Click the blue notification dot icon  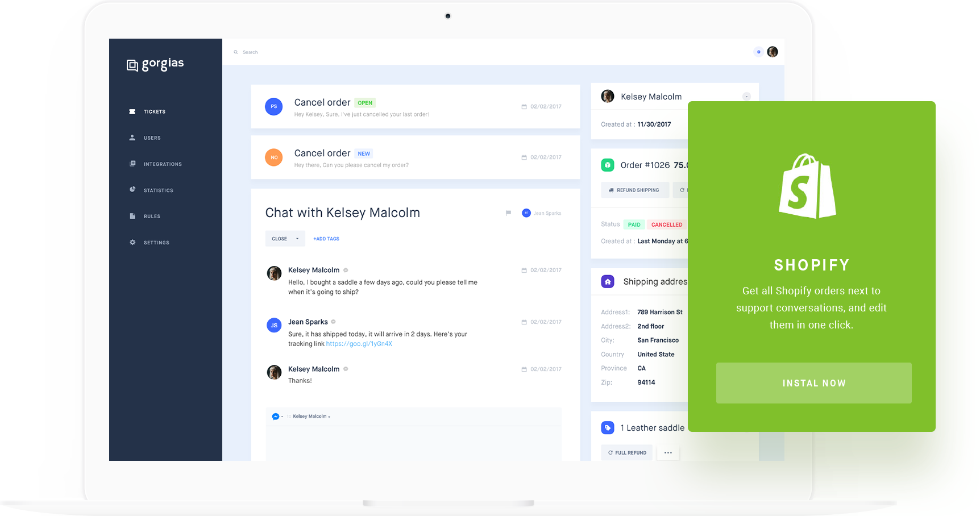758,52
